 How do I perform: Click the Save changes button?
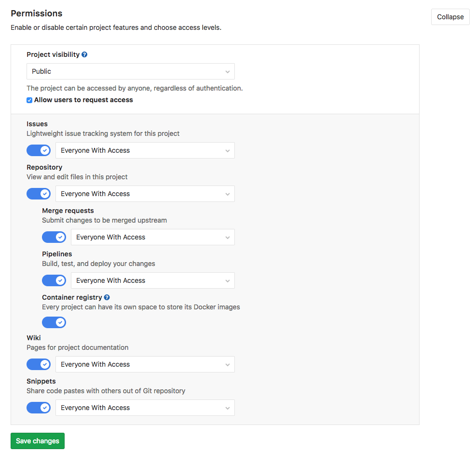coord(37,440)
